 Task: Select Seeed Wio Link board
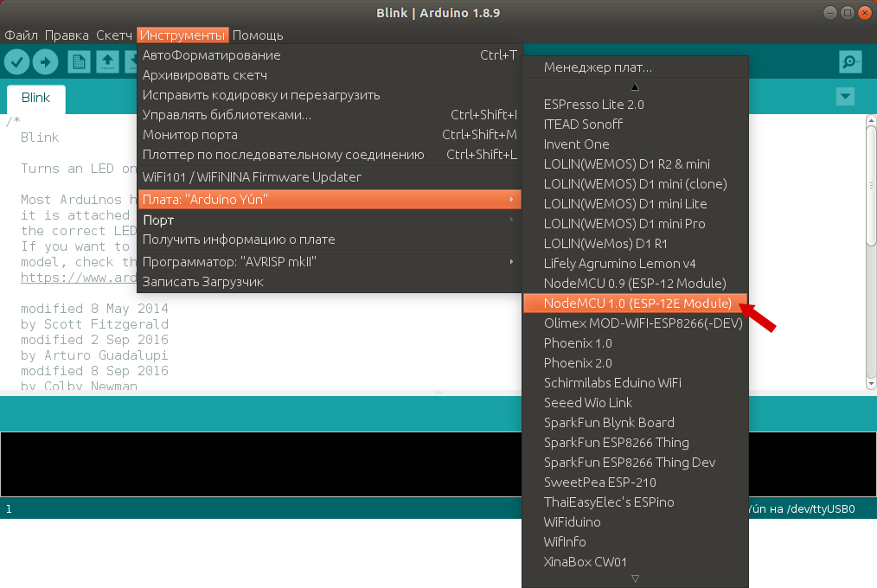636,403
